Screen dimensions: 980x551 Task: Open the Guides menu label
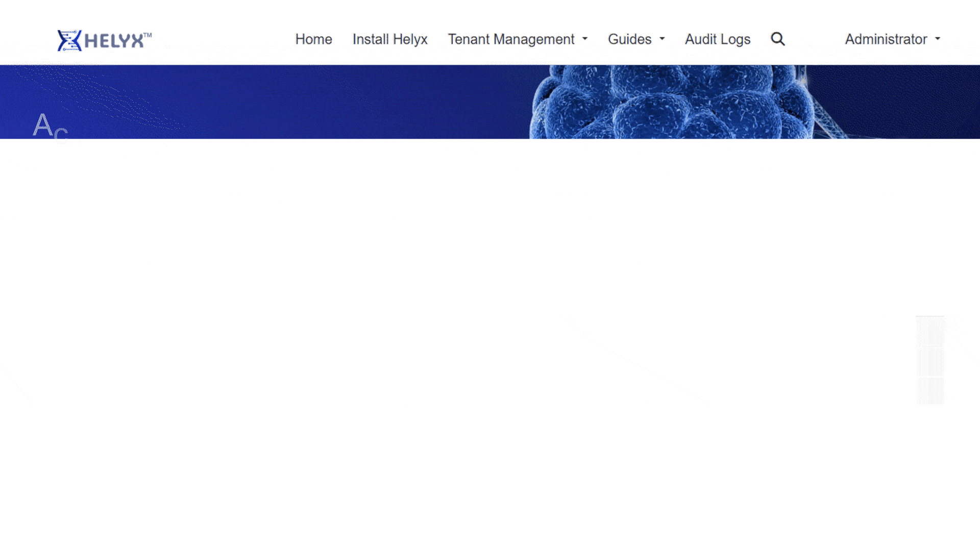click(x=629, y=39)
